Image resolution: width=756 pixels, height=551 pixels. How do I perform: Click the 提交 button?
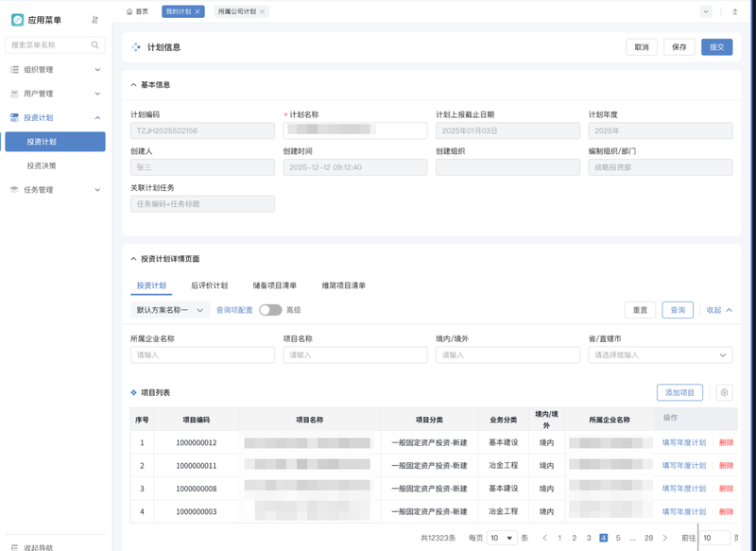[717, 47]
